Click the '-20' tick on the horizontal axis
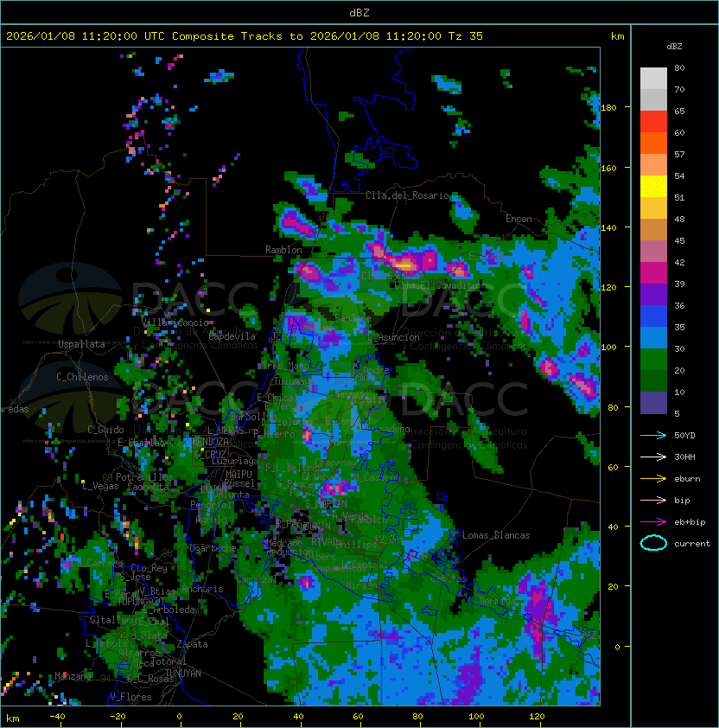Viewport: 719px width, 728px height. 118,717
